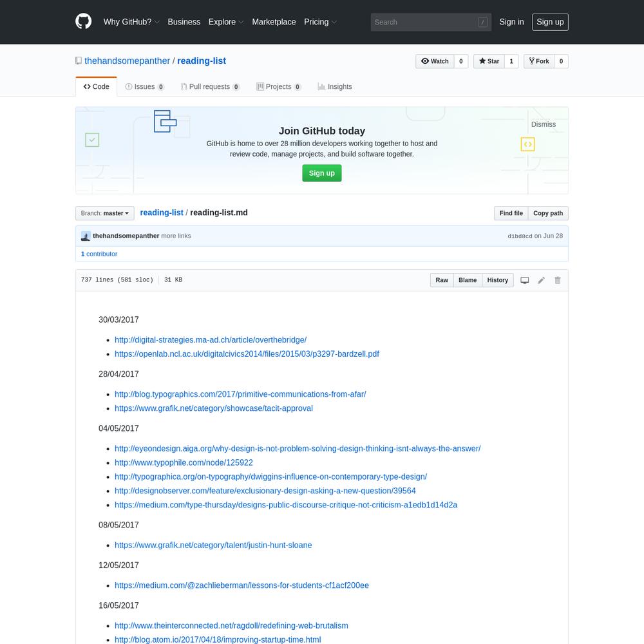Click the 737 lines (581 sloc) text
The height and width of the screenshot is (644, 644).
[x=117, y=279]
